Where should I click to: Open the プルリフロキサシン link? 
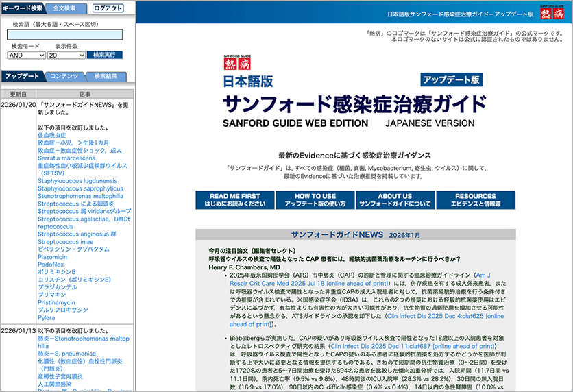(x=63, y=310)
